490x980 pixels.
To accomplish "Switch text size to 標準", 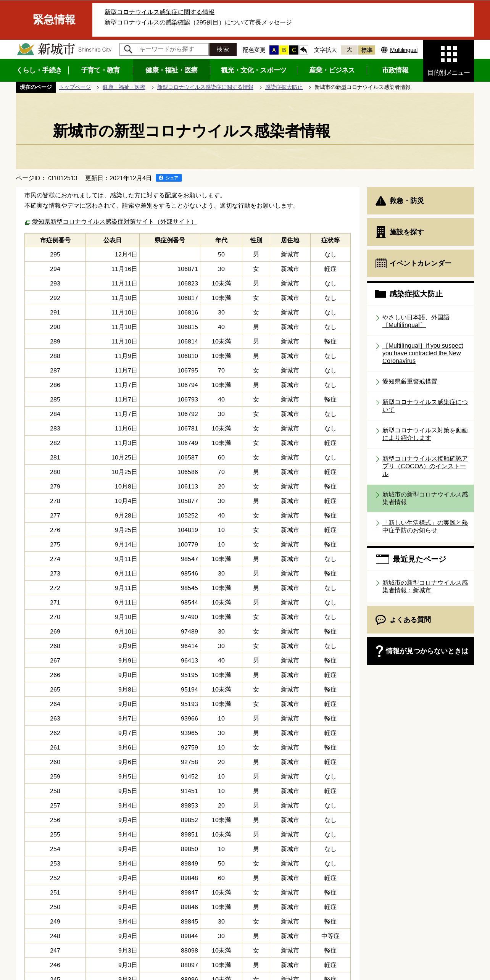I will click(367, 50).
